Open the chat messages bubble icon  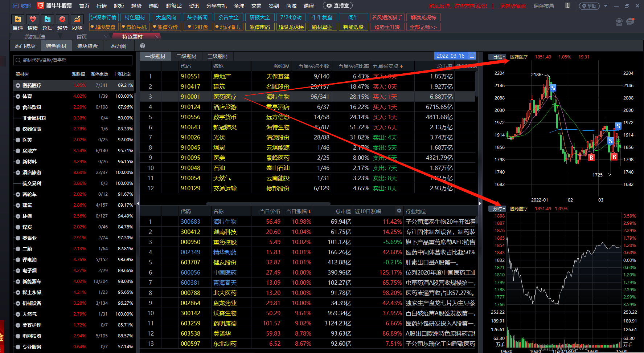click(x=631, y=21)
